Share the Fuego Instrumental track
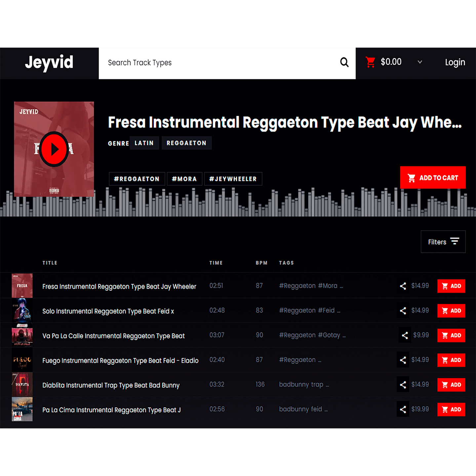 point(403,360)
